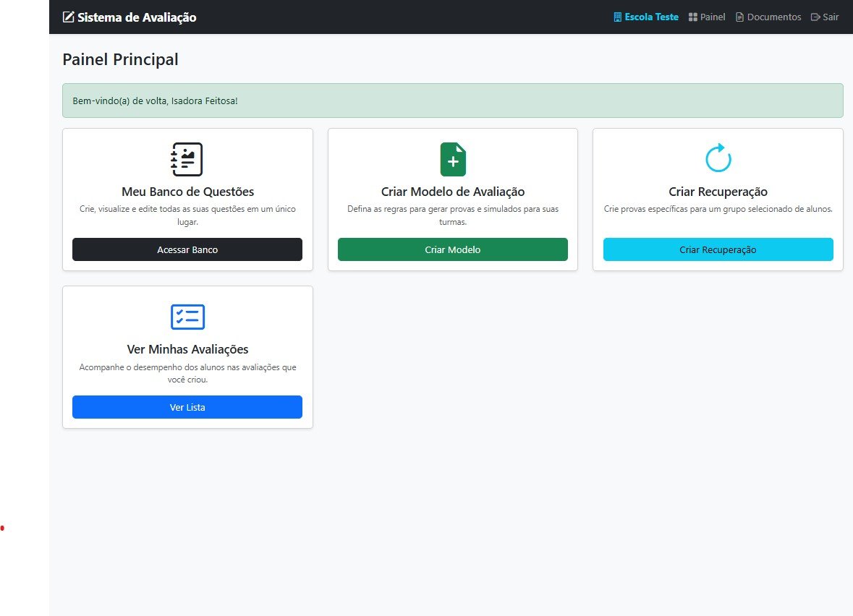This screenshot has width=853, height=616.
Task: Click the green file-plus icon
Action: (453, 159)
